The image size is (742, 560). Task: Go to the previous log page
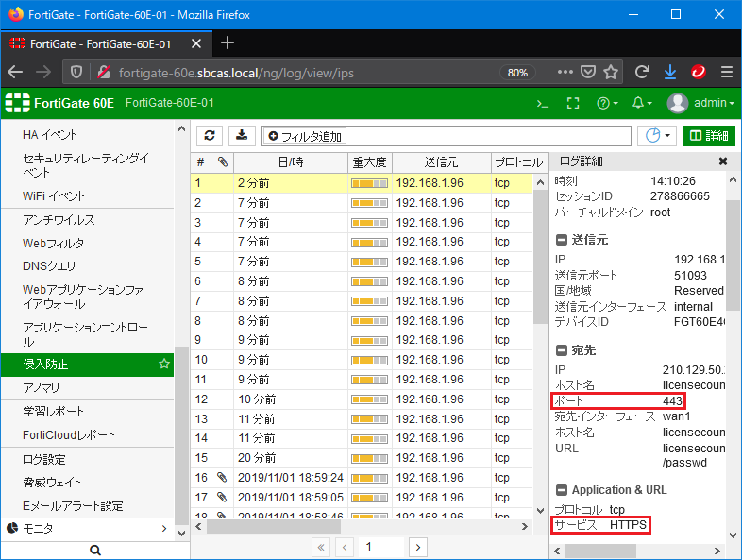345,547
